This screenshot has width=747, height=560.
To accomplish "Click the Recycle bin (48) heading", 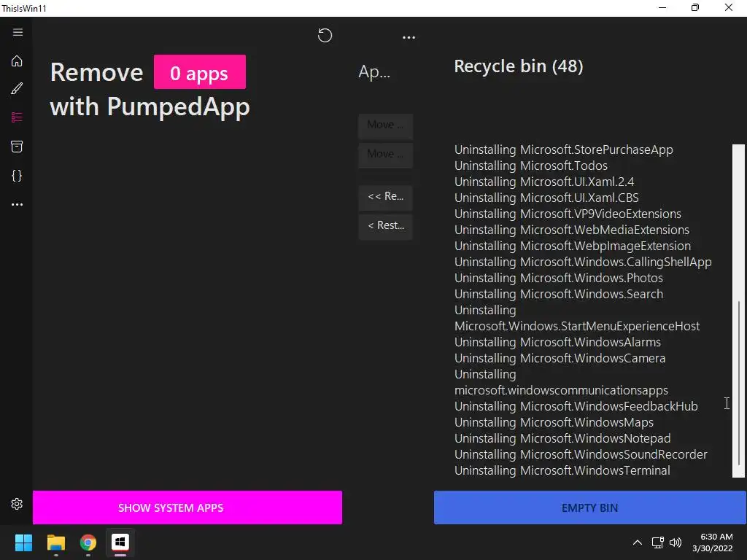I will pyautogui.click(x=519, y=66).
